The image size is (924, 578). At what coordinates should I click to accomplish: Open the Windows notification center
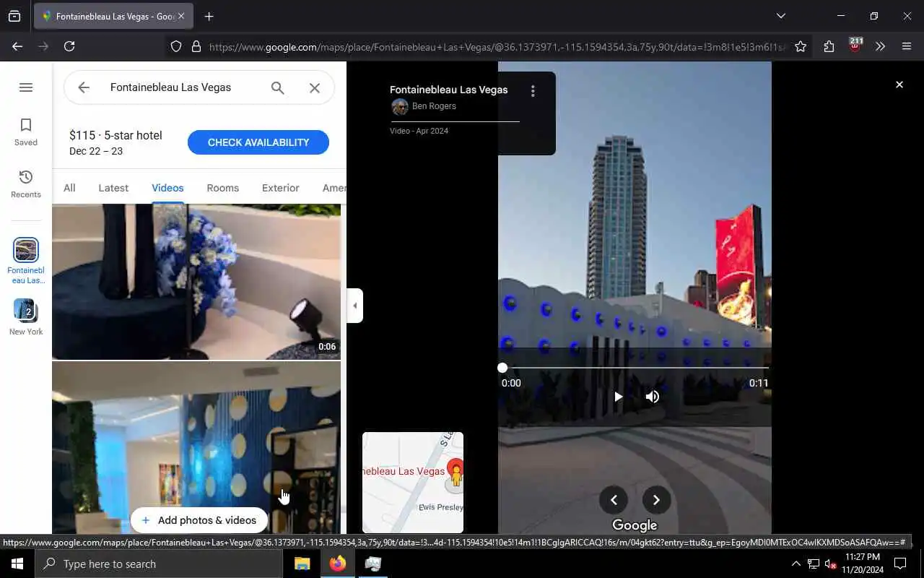click(x=900, y=564)
